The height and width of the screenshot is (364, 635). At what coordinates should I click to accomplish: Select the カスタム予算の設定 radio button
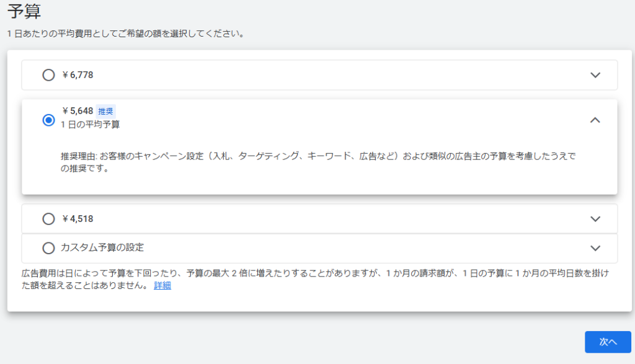tap(48, 248)
